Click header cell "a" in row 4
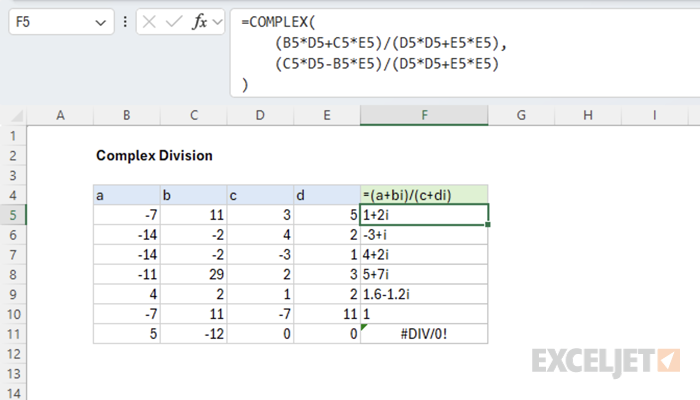This screenshot has width=700, height=400. (x=127, y=196)
